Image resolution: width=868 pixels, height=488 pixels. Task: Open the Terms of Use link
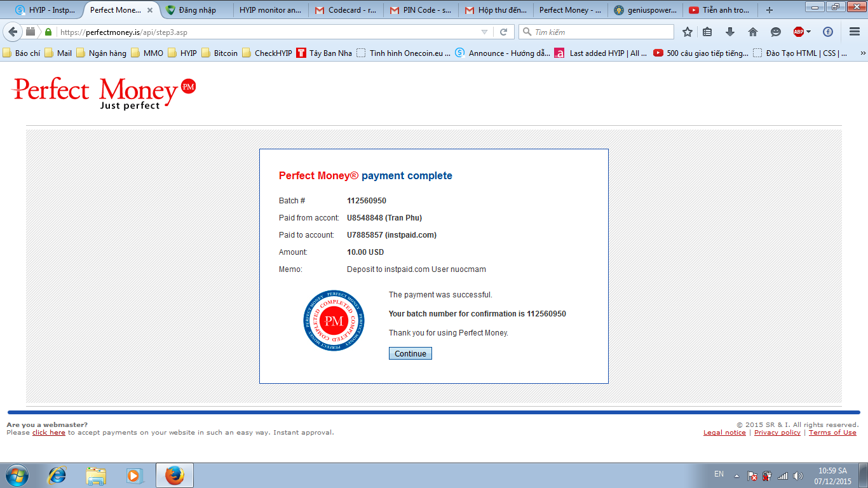(832, 433)
